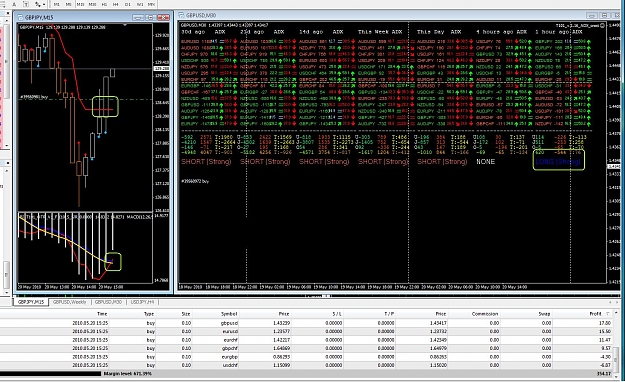This screenshot has width=625, height=382.
Task: Open the USDJPY,H4 chart tab
Action: pos(142,302)
